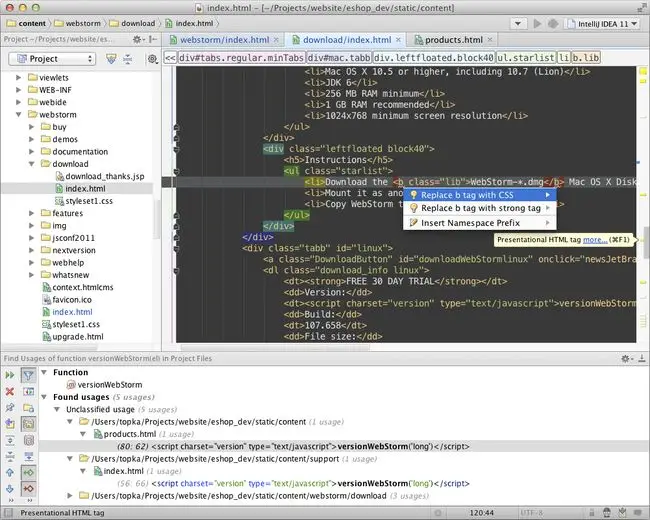Select favicon.ico file
This screenshot has width=650, height=520.
point(67,300)
